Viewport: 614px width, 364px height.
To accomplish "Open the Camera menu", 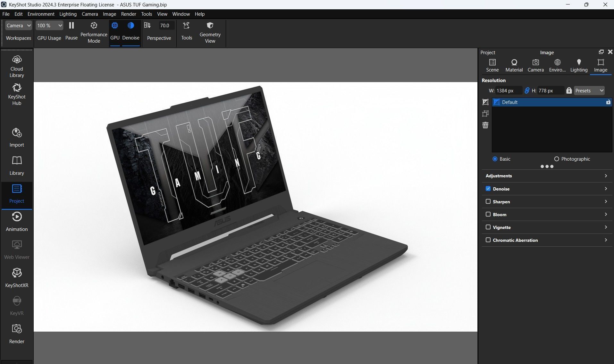I will pos(90,14).
